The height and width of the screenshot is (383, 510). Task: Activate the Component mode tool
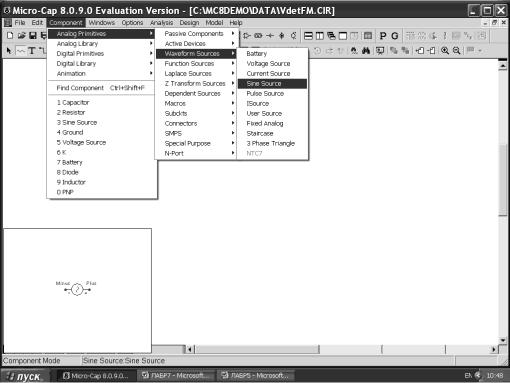click(x=21, y=51)
